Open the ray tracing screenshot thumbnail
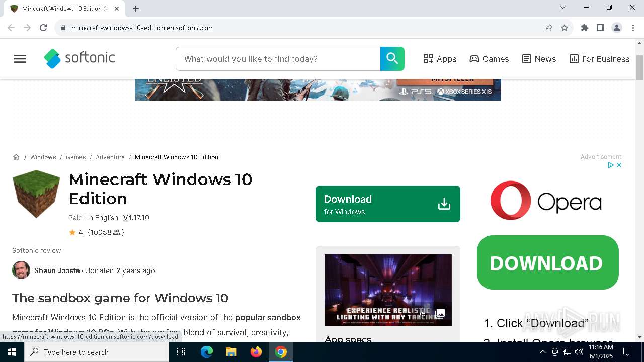Image resolution: width=644 pixels, height=362 pixels. coord(388,290)
